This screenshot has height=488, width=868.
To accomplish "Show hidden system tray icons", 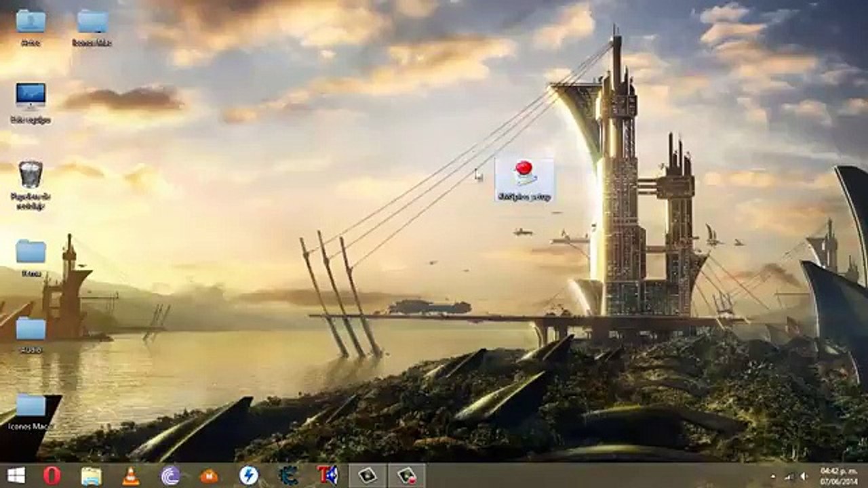I will click(774, 476).
